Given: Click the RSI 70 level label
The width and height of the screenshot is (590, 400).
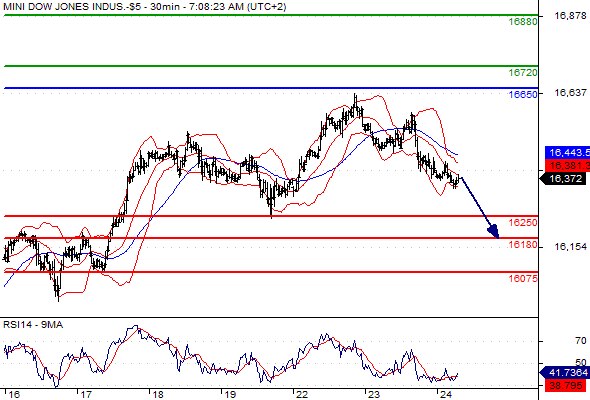Looking at the screenshot, I should pos(581,341).
